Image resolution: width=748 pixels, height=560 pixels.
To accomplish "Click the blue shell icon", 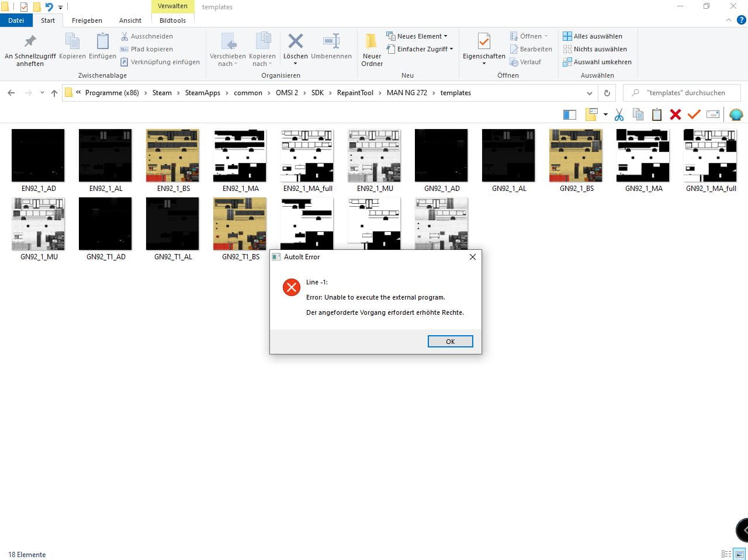I will pos(736,114).
